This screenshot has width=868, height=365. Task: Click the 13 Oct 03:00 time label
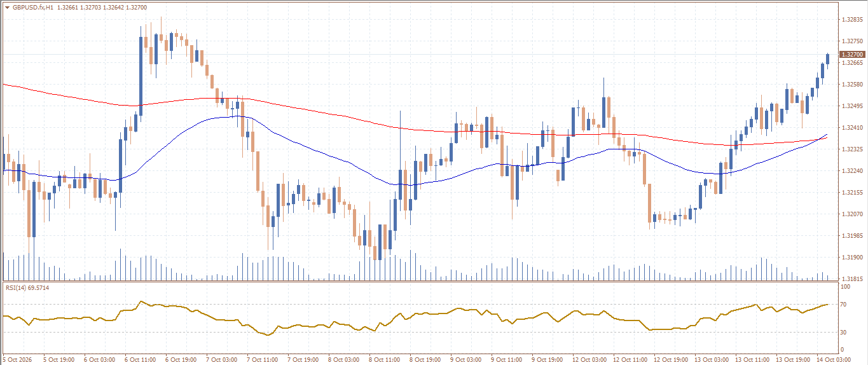coord(710,360)
